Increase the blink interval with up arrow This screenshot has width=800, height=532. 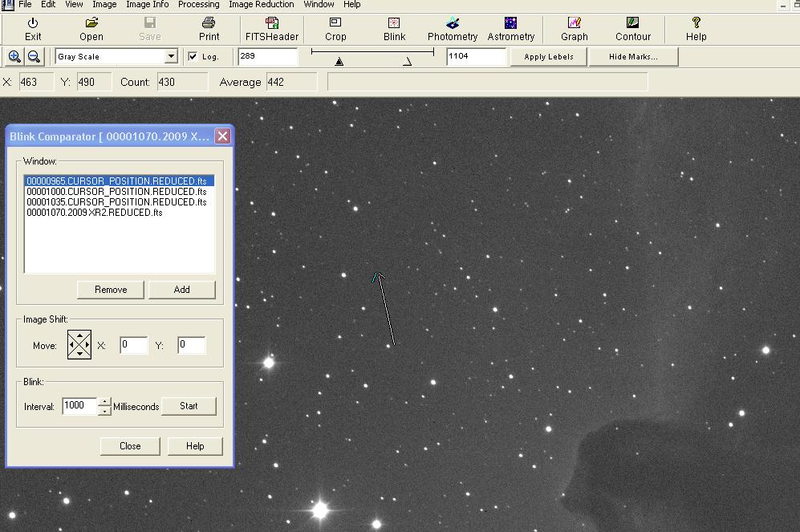(x=104, y=402)
